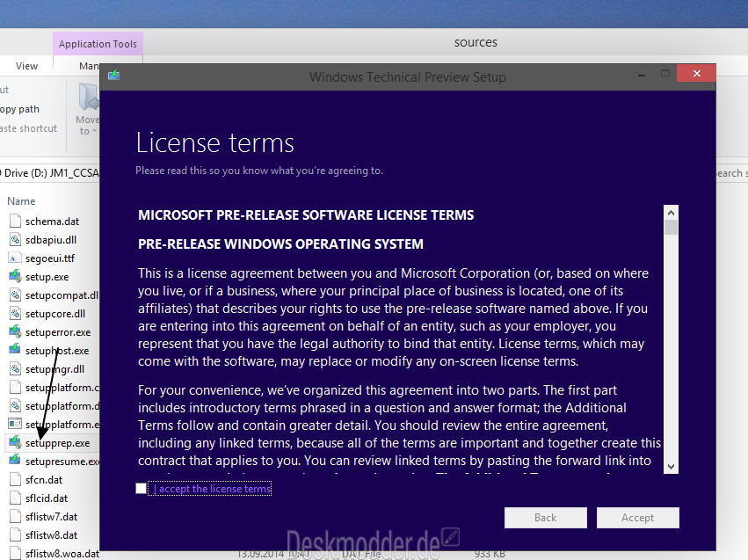The height and width of the screenshot is (560, 748).
Task: Click the segoeui.ttf font file icon
Action: click(x=15, y=258)
